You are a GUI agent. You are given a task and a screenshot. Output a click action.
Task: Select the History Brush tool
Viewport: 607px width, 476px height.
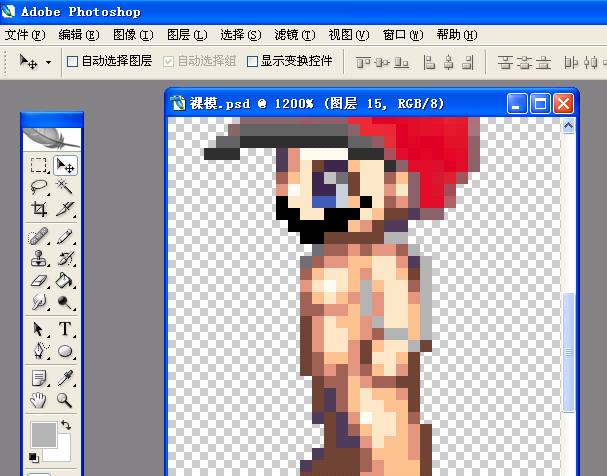[x=65, y=258]
